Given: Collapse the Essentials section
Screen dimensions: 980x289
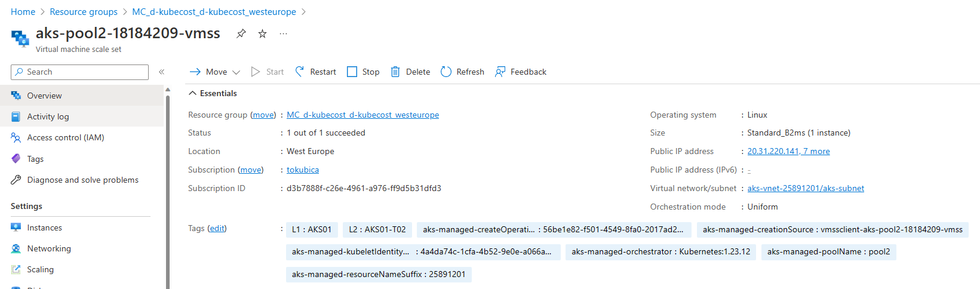Looking at the screenshot, I should point(193,93).
